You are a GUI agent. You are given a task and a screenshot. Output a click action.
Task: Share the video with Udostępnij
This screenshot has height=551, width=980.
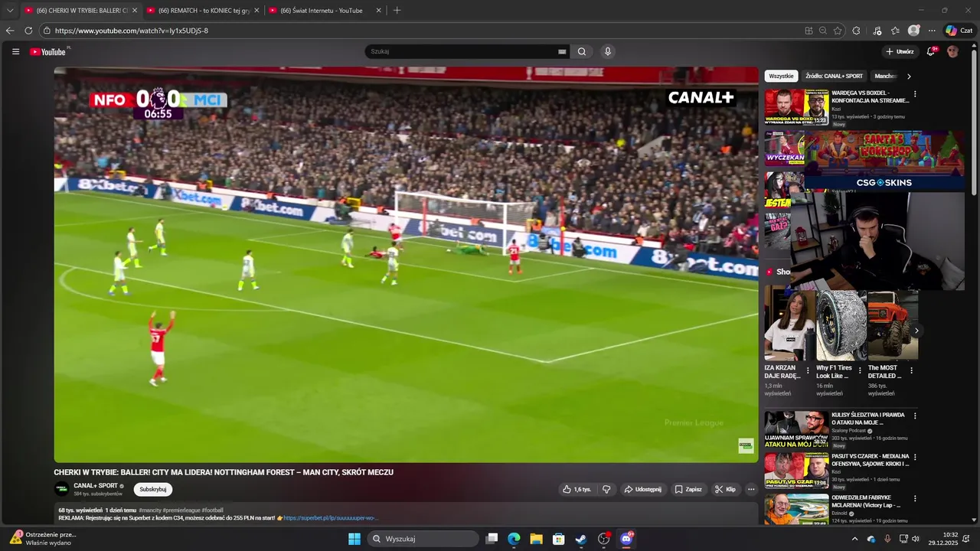pos(642,490)
